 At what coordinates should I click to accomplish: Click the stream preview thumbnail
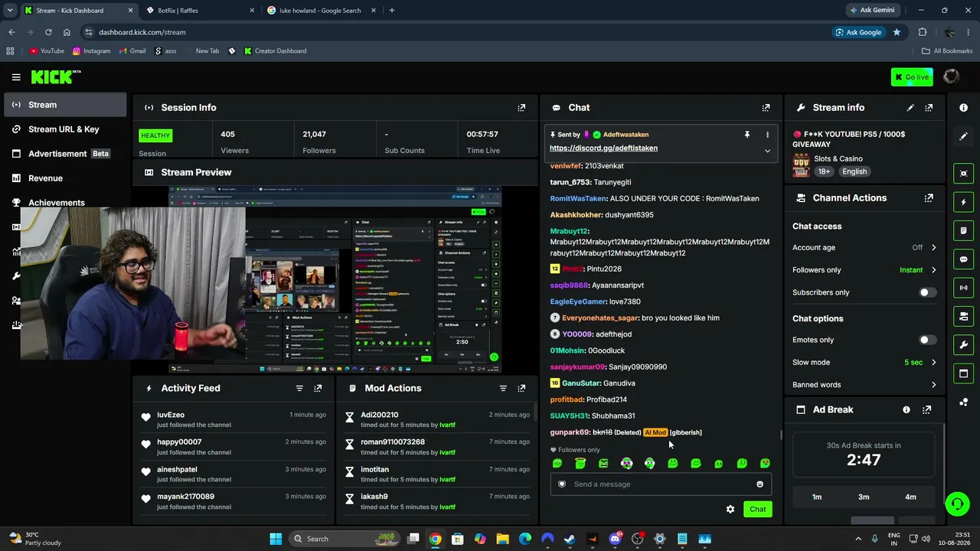(x=335, y=280)
